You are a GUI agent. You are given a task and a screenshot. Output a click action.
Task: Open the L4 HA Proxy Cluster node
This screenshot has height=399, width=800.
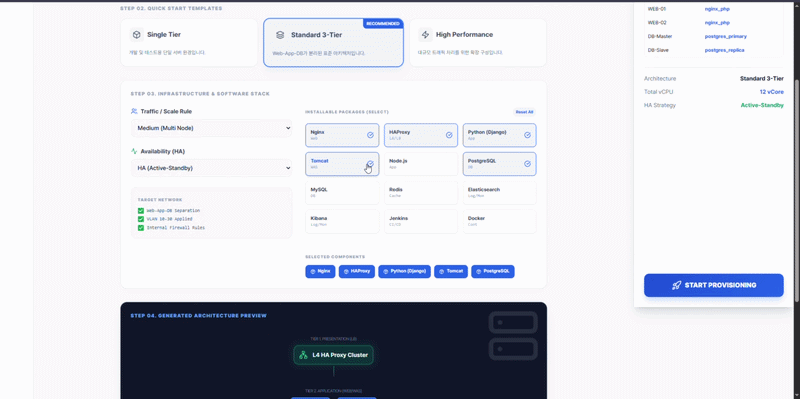[x=334, y=355]
